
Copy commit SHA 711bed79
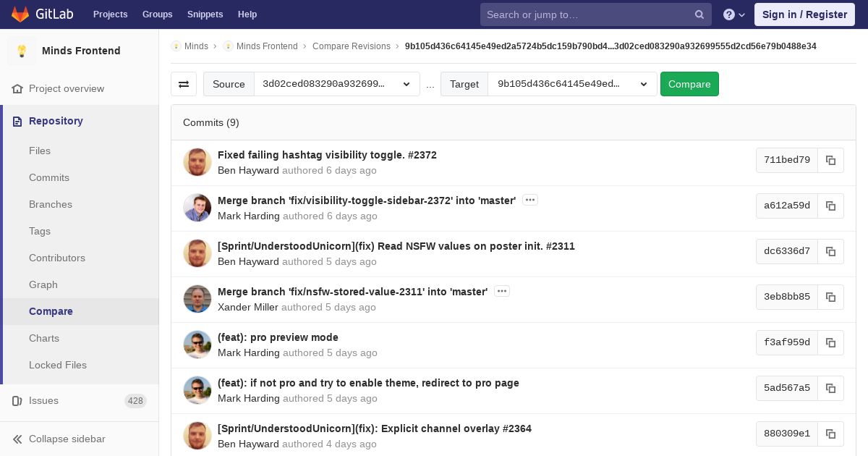[830, 161]
